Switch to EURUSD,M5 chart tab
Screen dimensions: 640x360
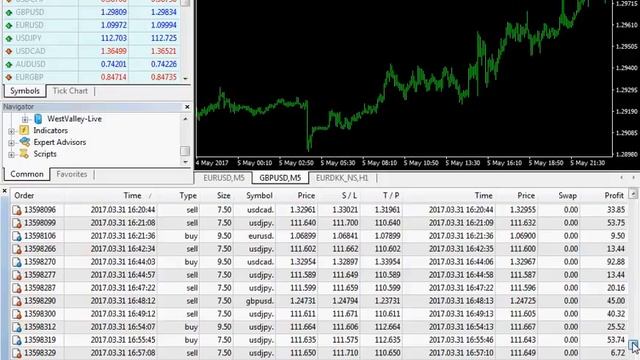pyautogui.click(x=224, y=178)
